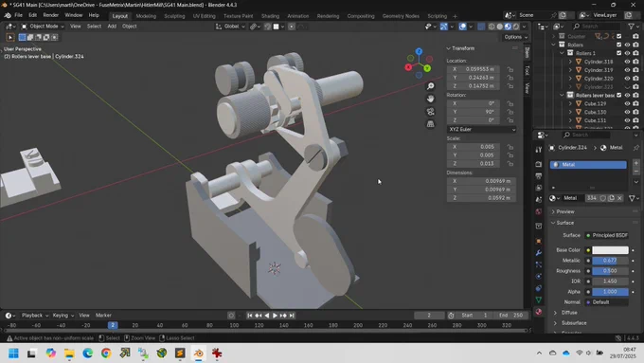Image resolution: width=644 pixels, height=363 pixels.
Task: Duplicate the Metal material with new copy icon
Action: tap(611, 198)
